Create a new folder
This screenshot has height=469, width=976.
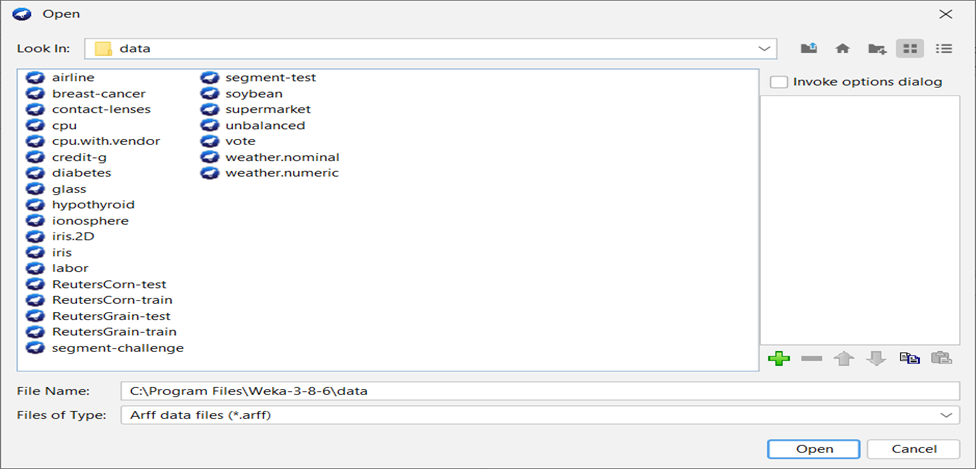click(877, 49)
